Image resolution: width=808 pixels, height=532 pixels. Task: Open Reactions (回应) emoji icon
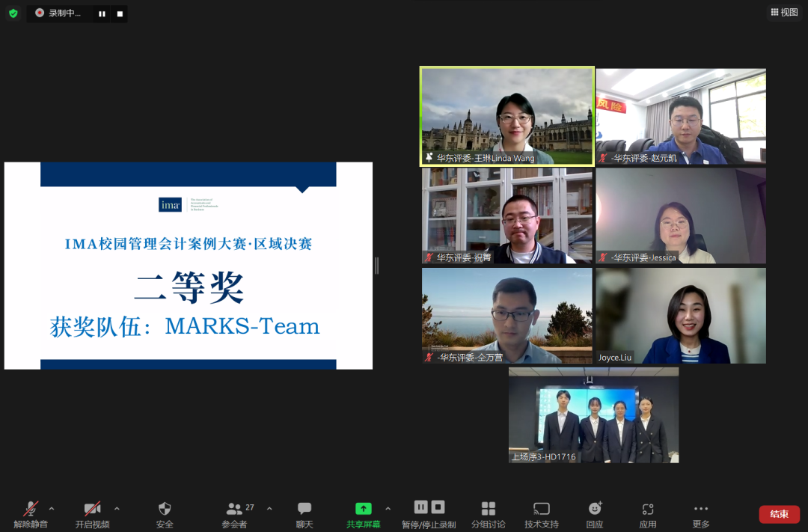[595, 509]
